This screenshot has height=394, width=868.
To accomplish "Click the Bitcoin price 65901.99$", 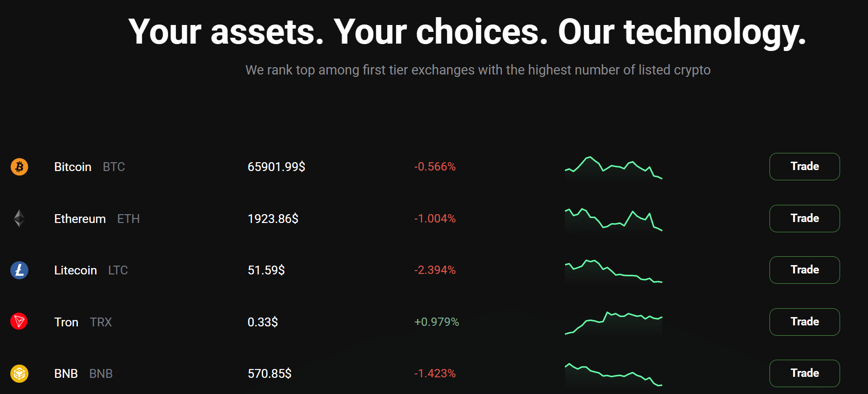I will [276, 167].
